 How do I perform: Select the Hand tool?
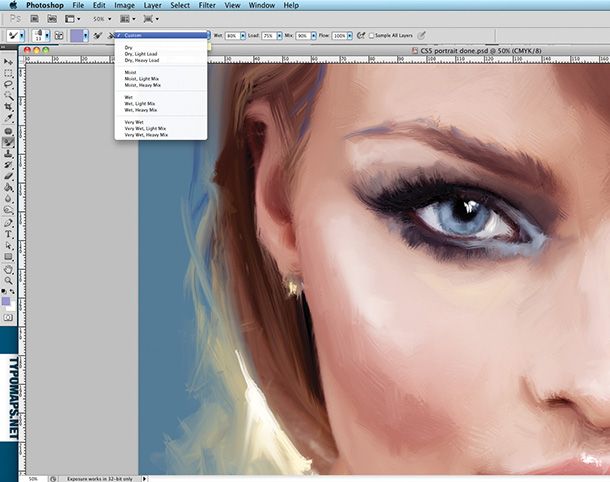click(8, 269)
